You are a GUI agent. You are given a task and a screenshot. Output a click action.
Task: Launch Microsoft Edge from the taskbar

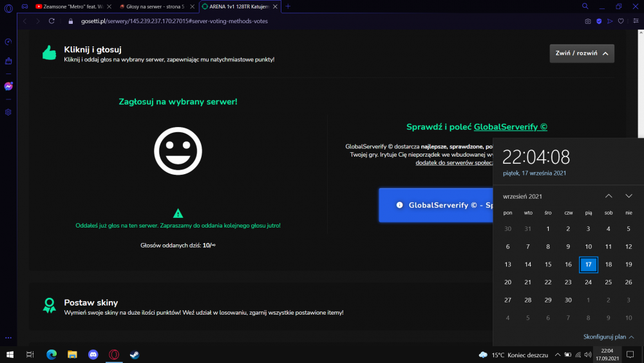[52, 355]
